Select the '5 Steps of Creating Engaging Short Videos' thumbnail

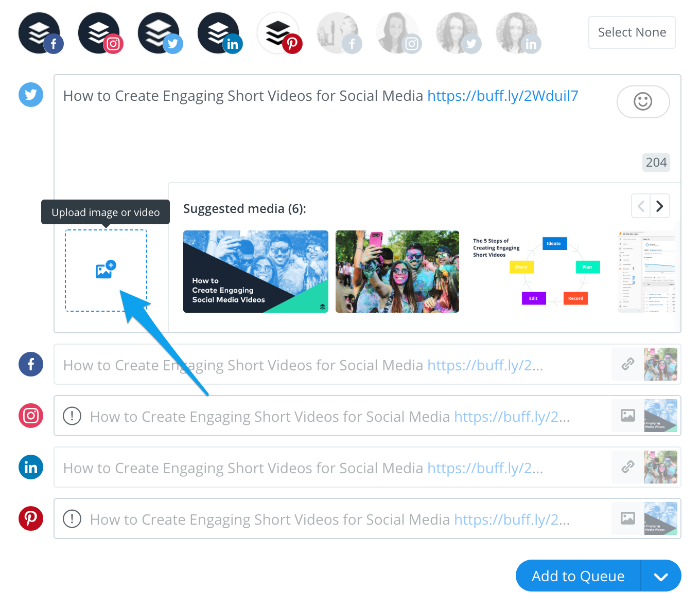click(x=537, y=272)
